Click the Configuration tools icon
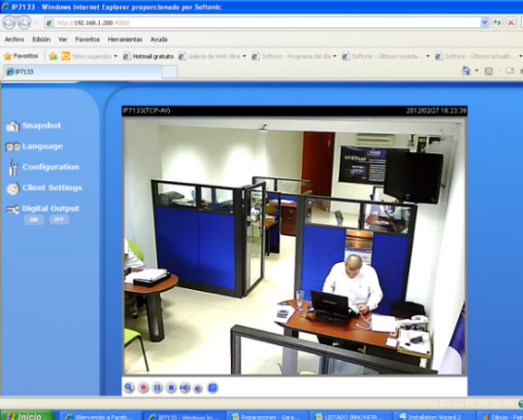 (x=13, y=168)
